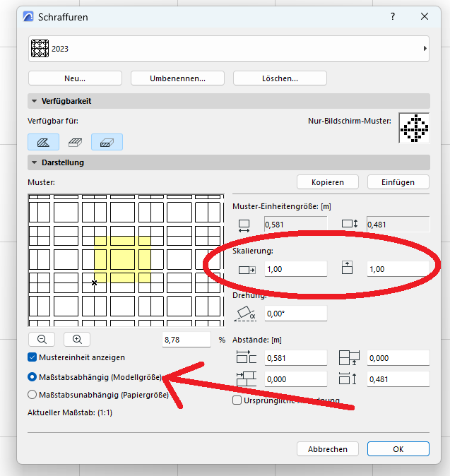Zoom in on the pattern preview
The width and height of the screenshot is (450, 476).
[77, 339]
